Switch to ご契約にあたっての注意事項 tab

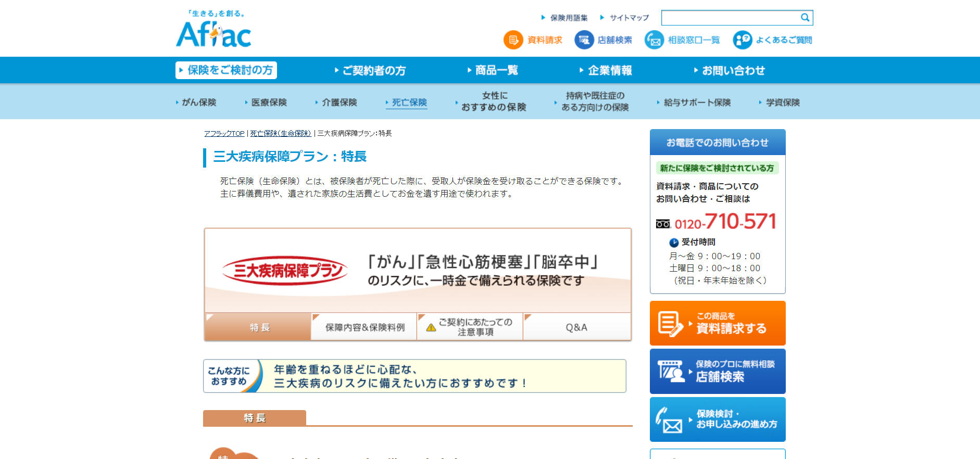[470, 327]
